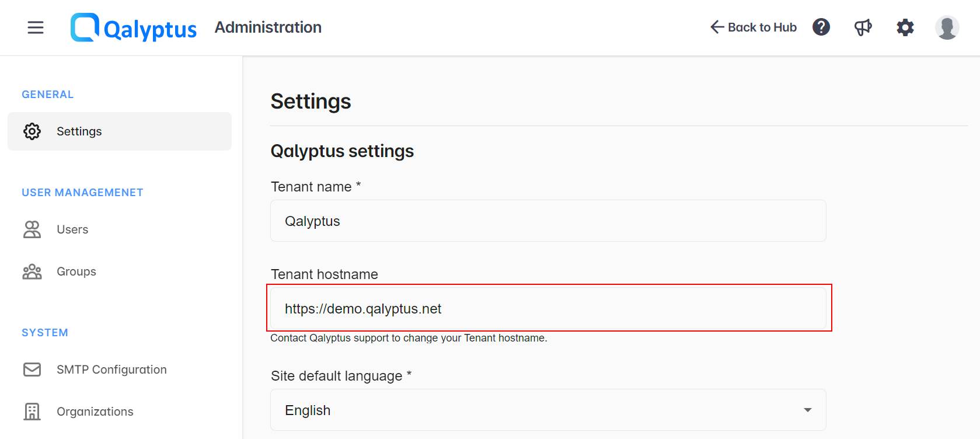Click the Contact Qalyptus support hint text

tap(409, 338)
